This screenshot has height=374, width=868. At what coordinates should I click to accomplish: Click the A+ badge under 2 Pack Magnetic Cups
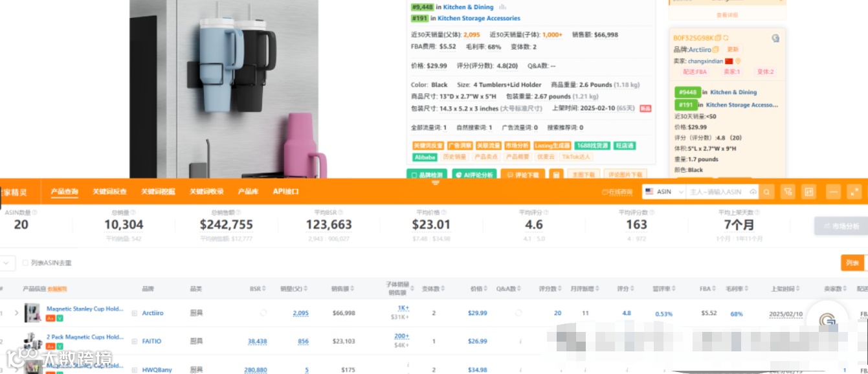50,346
